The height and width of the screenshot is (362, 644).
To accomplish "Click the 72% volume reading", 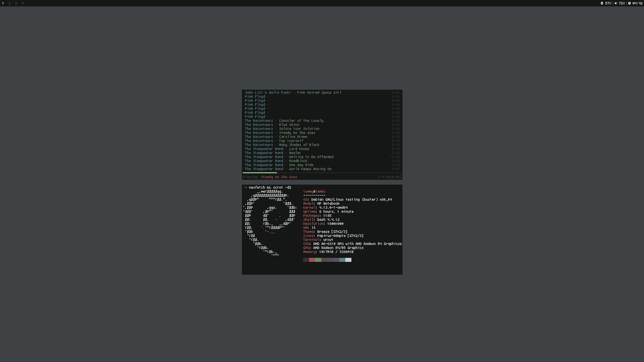I will click(622, 3).
